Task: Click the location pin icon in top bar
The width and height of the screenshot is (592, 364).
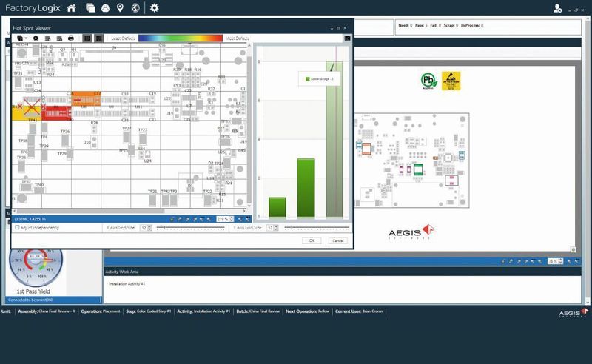Action: (x=120, y=8)
